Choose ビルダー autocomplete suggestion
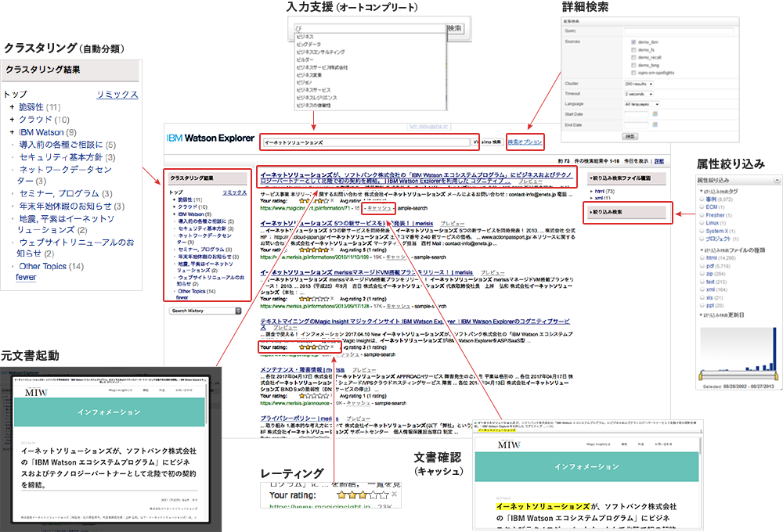Viewport: 783px width, 532px height. coord(305,59)
